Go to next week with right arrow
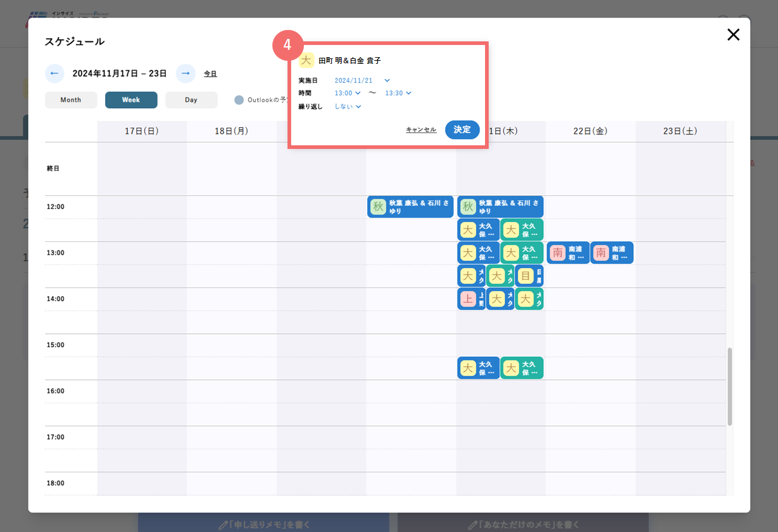The height and width of the screenshot is (532, 778). point(186,74)
